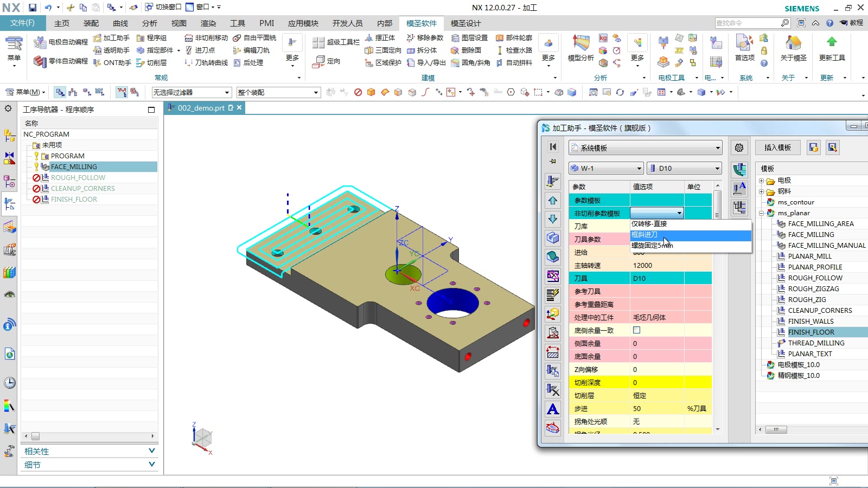Open the D10 tool dropdown
This screenshot has width=868, height=488.
[x=685, y=169]
